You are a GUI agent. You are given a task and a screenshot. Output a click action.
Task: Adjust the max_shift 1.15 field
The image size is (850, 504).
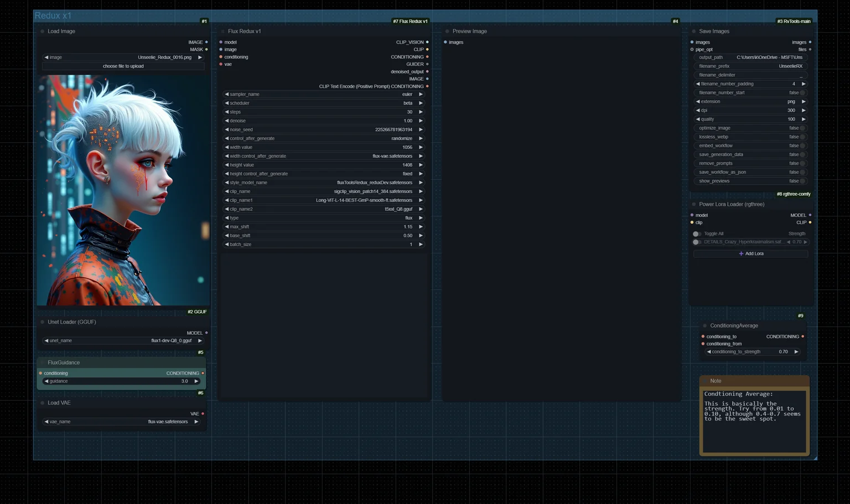point(324,227)
